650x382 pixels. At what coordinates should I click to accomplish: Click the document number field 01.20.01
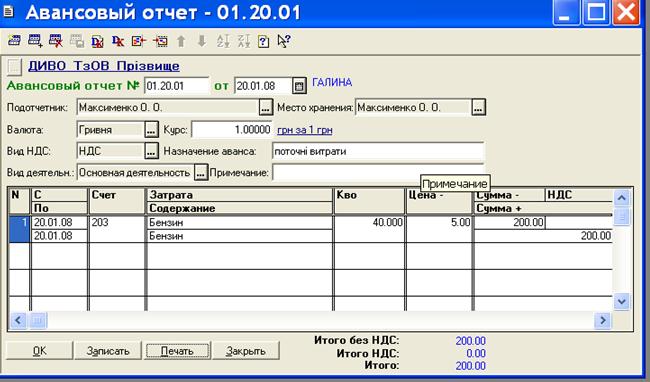point(177,86)
